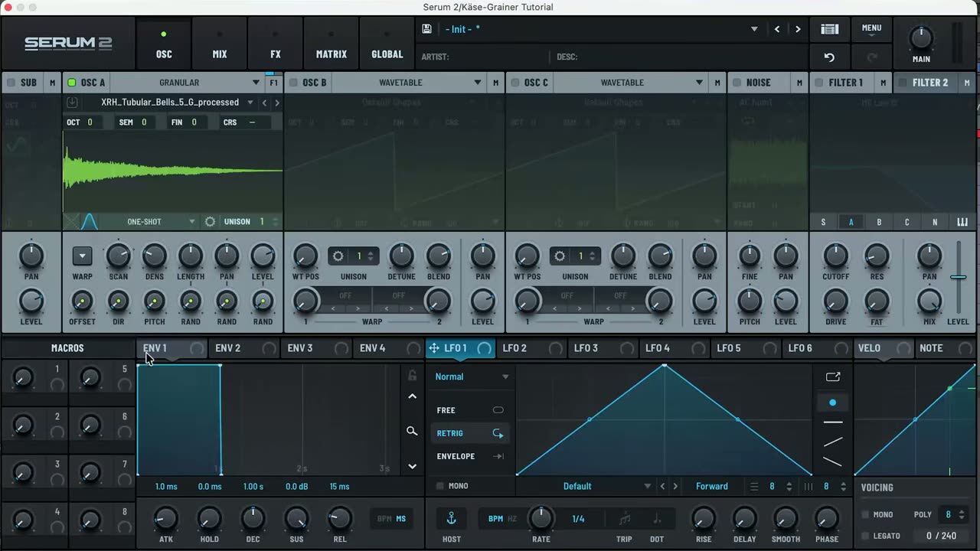Screen dimensions: 980x551
Task: Toggle OSC A power button
Action: (72, 83)
